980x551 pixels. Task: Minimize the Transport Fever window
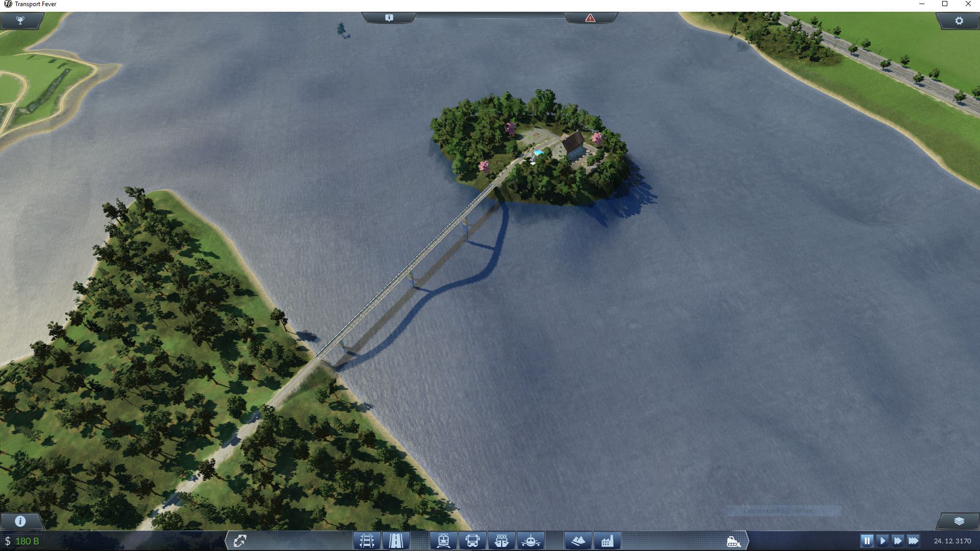(922, 4)
